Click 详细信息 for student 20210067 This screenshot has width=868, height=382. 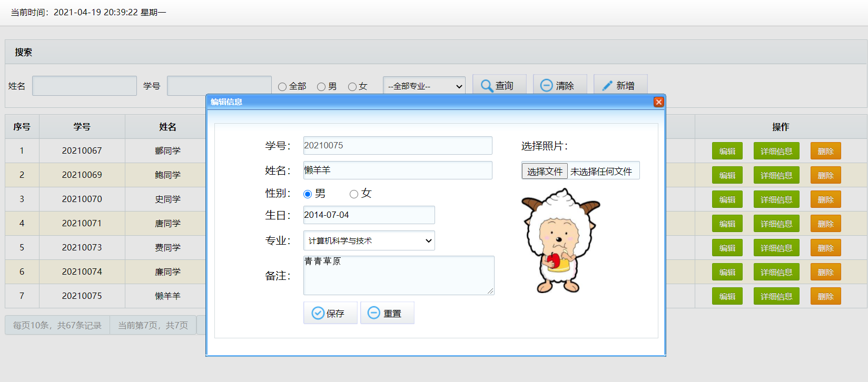pos(776,151)
